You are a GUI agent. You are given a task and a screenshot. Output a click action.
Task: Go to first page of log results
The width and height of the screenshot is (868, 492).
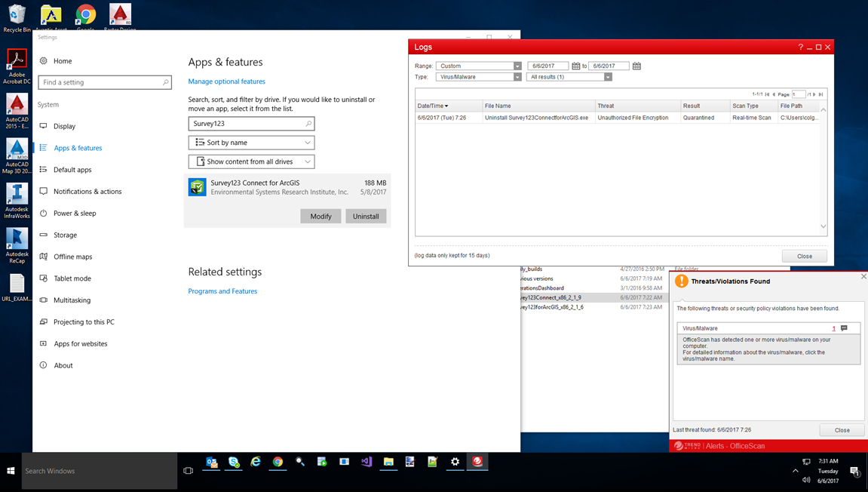[767, 94]
